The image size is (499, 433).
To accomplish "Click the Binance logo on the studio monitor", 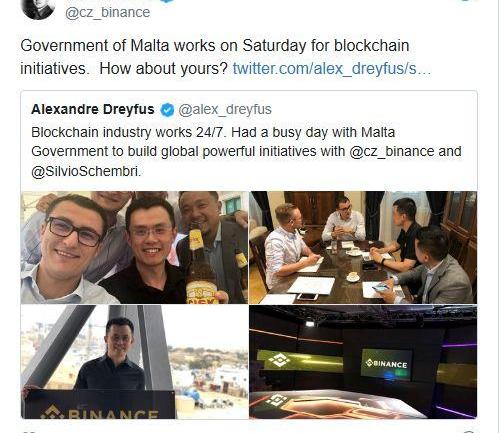I will (x=386, y=363).
